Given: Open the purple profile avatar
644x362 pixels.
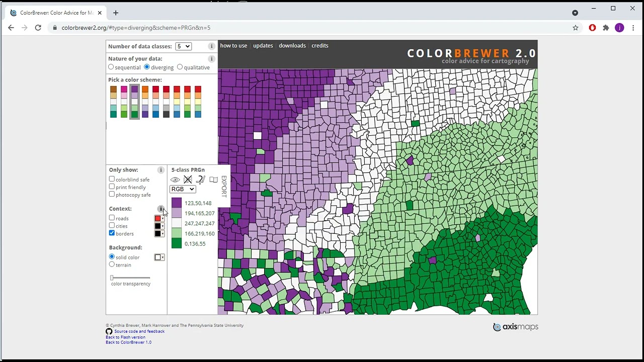Looking at the screenshot, I should (619, 28).
